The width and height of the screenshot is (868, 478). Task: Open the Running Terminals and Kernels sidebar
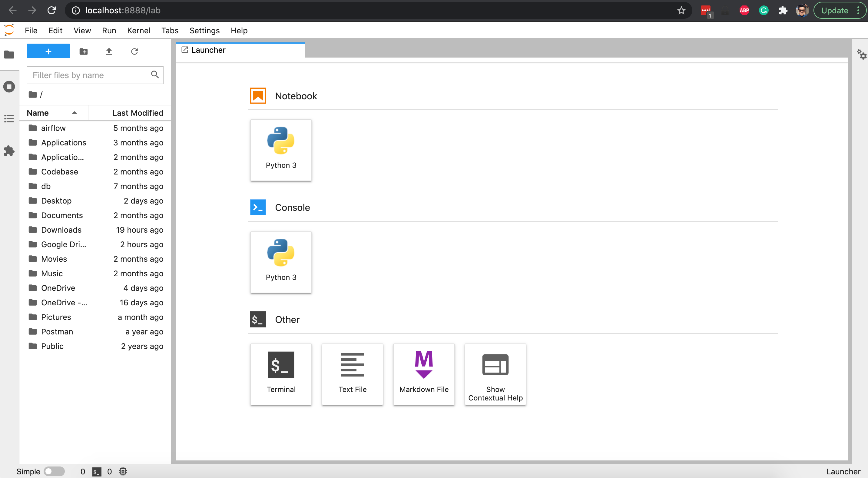pos(9,87)
